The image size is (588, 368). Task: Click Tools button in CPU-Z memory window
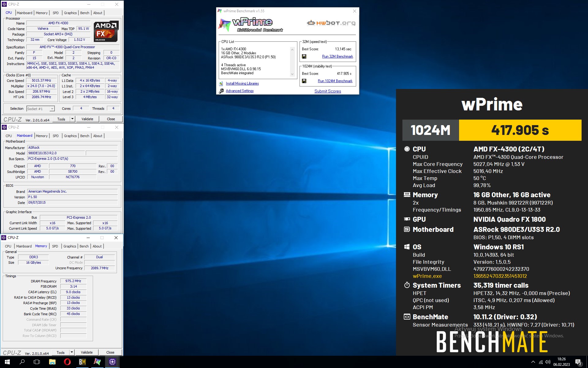pos(61,353)
